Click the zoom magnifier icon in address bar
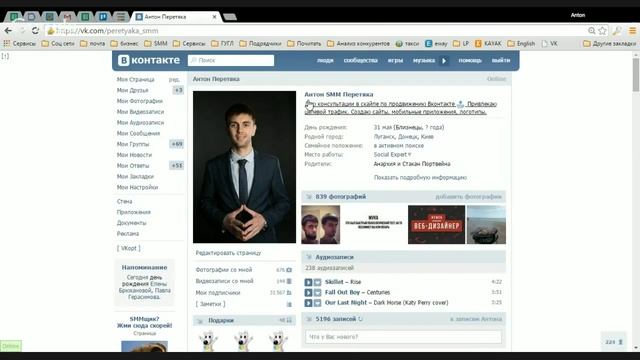 point(591,31)
